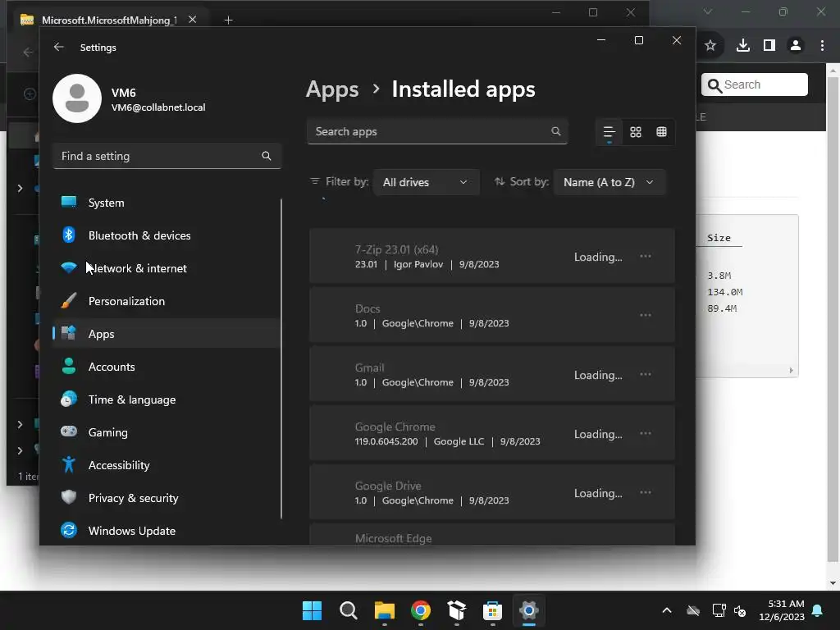Open Windows Update sync icon
Screen dimensions: 840x630
[x=69, y=530]
